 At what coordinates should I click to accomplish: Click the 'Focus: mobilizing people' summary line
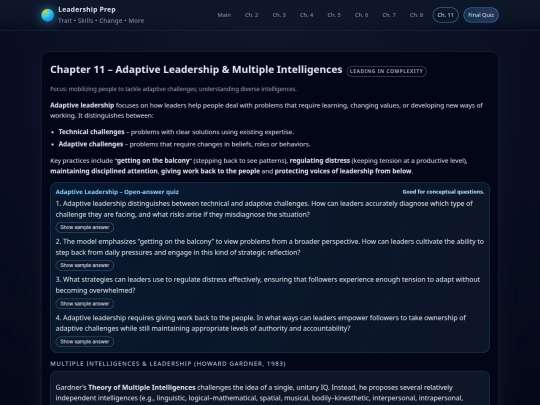tap(173, 89)
